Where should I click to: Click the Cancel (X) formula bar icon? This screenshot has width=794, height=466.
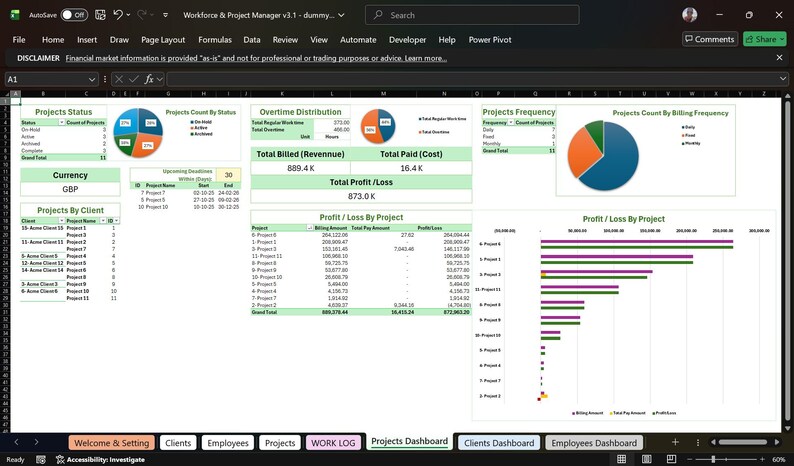[118, 79]
